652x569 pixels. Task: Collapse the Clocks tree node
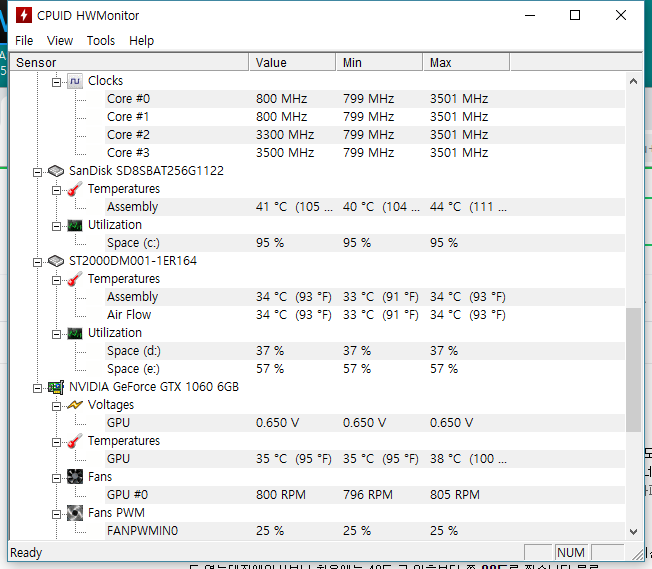[x=56, y=82]
